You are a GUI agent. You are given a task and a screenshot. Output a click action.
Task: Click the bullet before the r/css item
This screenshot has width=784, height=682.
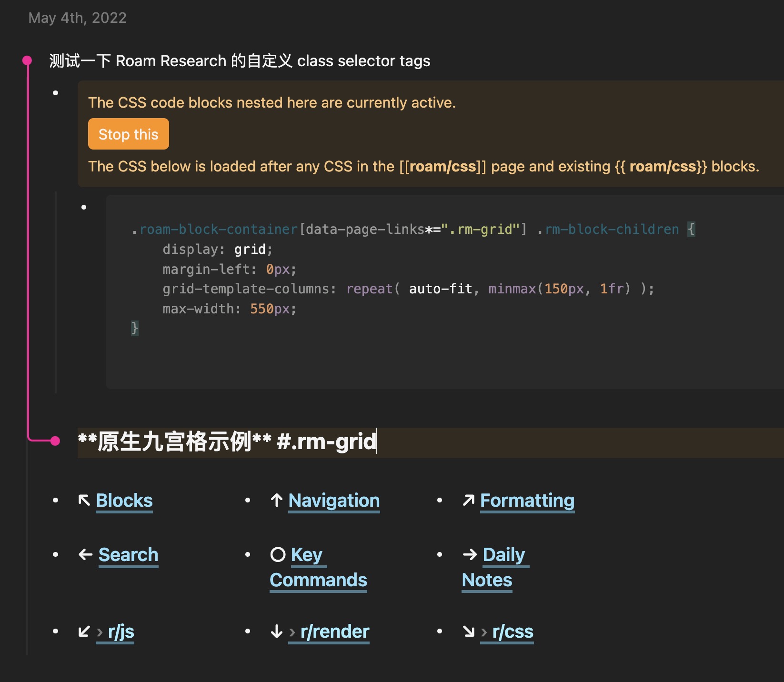(440, 631)
